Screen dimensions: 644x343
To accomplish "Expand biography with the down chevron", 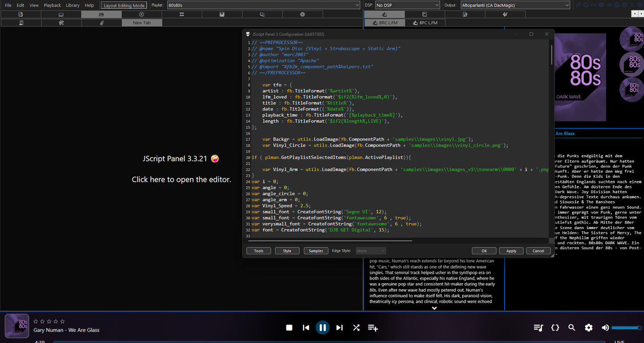I will 434,308.
